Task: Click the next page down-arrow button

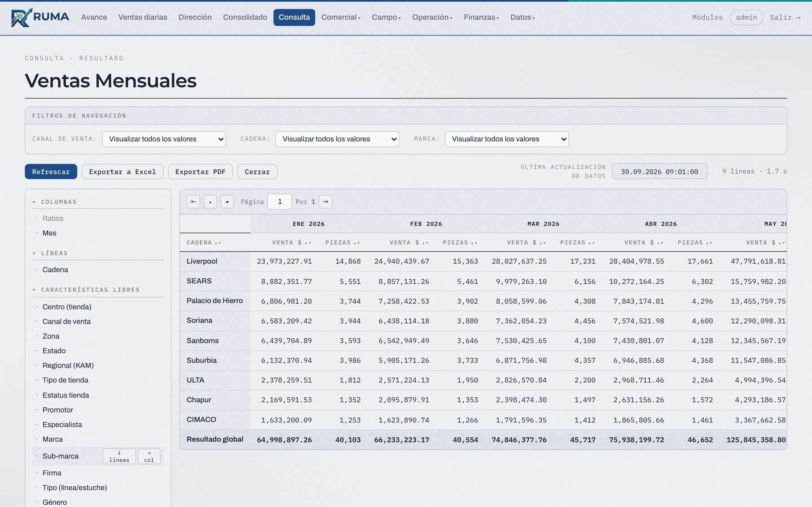Action: click(227, 202)
